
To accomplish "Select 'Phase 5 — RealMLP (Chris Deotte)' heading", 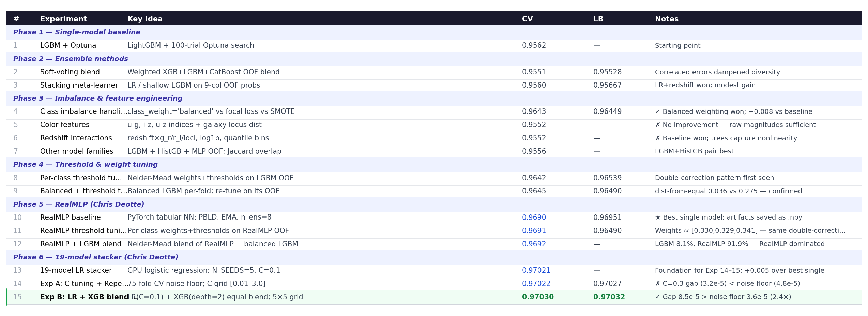I will pyautogui.click(x=79, y=205).
